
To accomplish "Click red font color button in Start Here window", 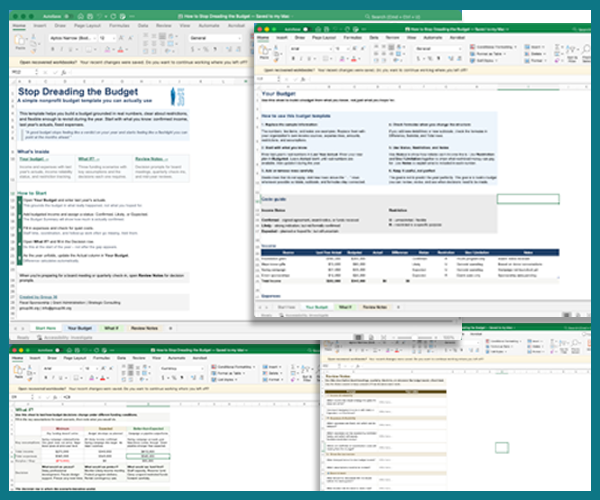I will coord(120,49).
